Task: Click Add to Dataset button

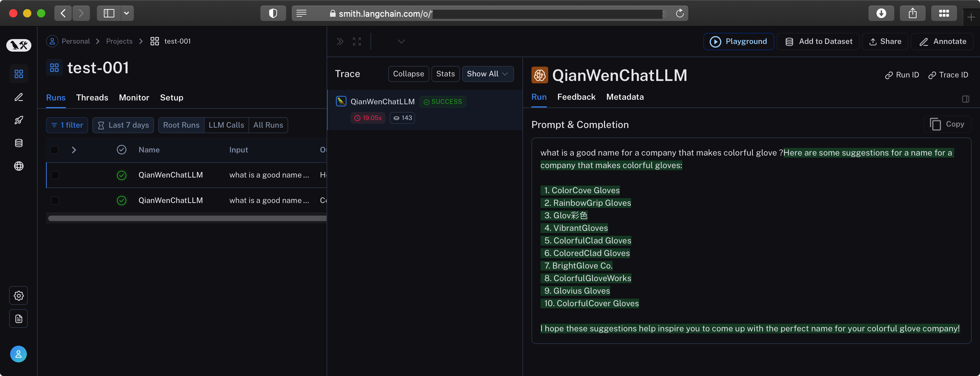Action: point(819,42)
